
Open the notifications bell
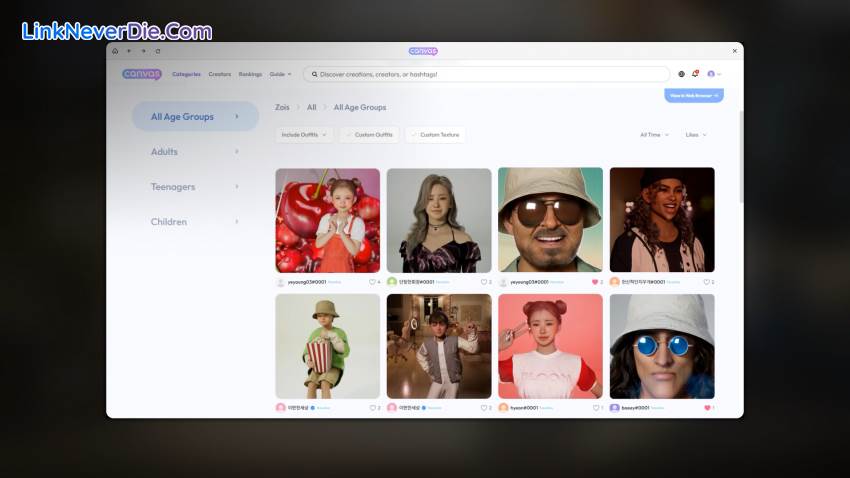tap(696, 74)
